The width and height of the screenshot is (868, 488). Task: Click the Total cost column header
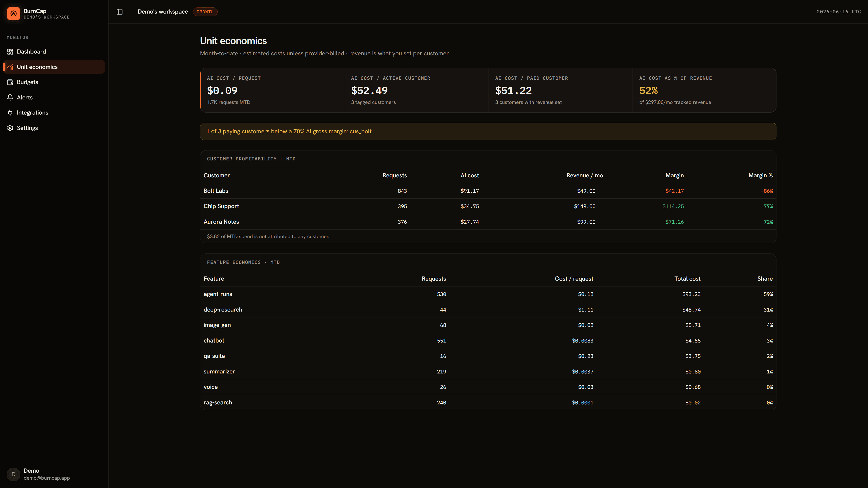pyautogui.click(x=687, y=279)
